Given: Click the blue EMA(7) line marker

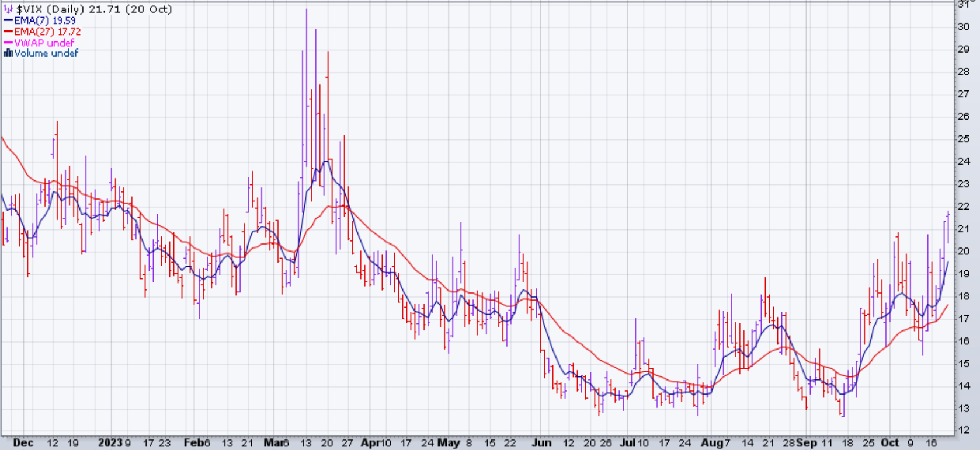Looking at the screenshot, I should click(x=8, y=20).
